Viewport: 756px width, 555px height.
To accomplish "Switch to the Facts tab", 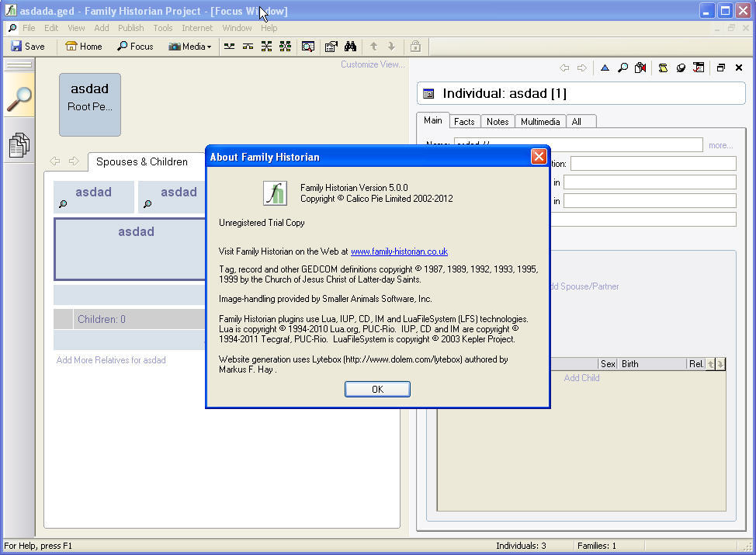I will point(464,122).
